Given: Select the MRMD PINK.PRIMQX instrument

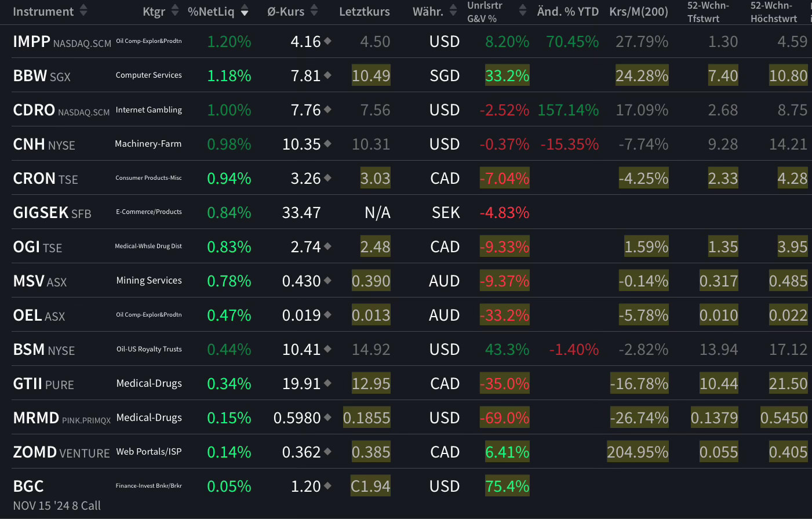Looking at the screenshot, I should (62, 418).
